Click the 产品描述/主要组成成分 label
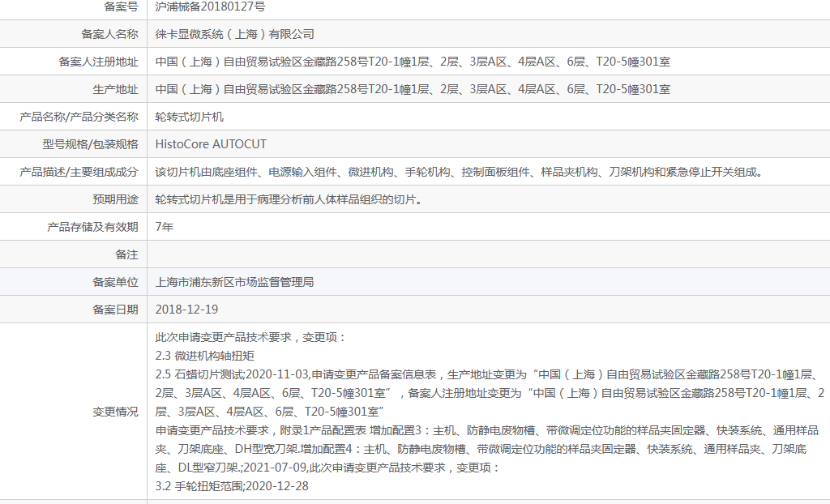This screenshot has width=830, height=504. (79, 172)
